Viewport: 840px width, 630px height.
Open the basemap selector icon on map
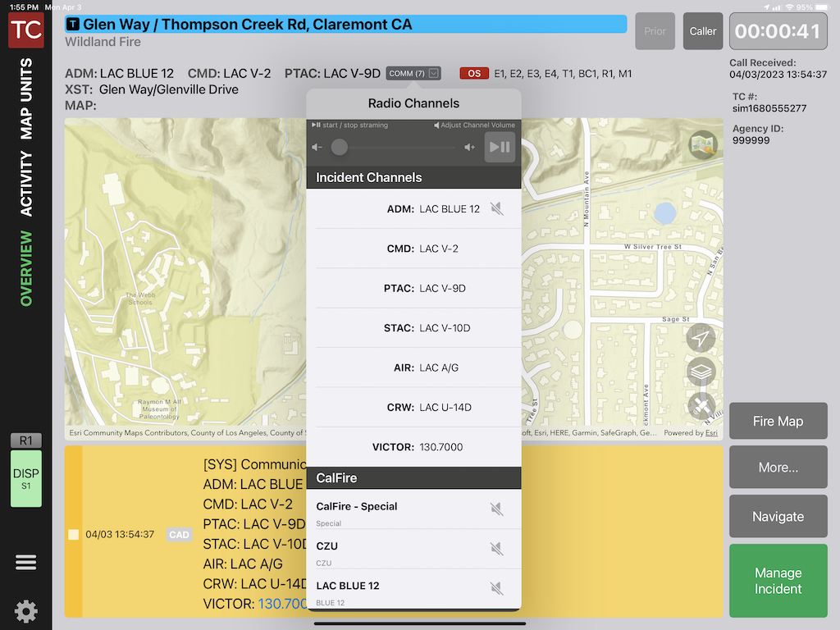tap(703, 144)
